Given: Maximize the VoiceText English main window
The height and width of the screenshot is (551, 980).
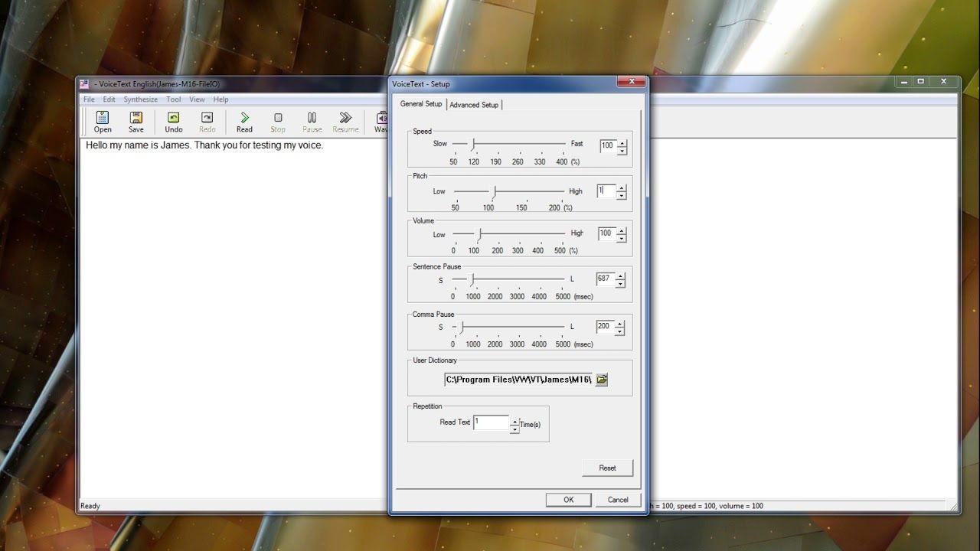Looking at the screenshot, I should point(921,81).
